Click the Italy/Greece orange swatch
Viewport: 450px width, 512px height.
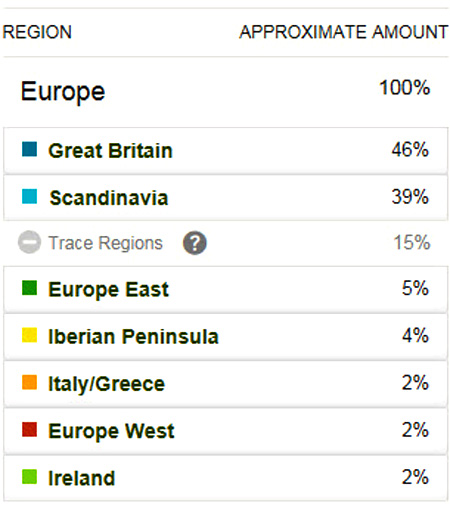tap(29, 382)
